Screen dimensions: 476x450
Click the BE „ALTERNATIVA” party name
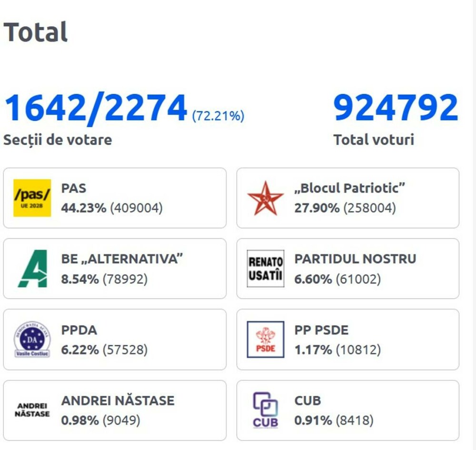122,259
